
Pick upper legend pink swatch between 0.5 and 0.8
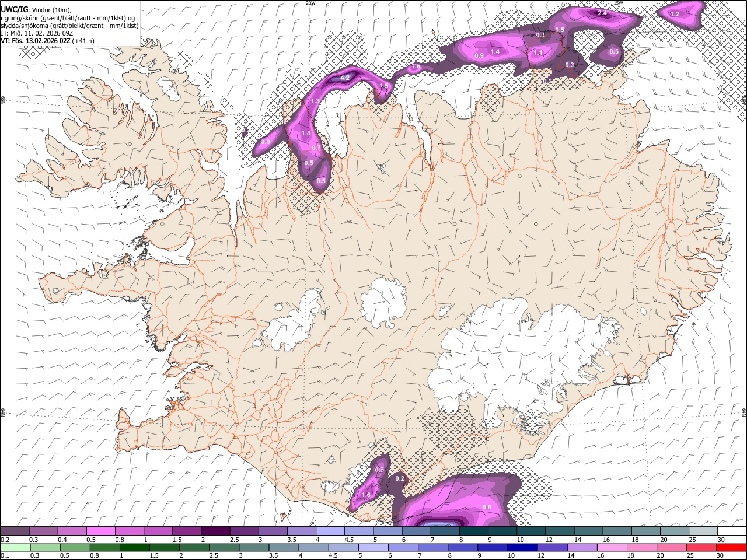[x=100, y=531]
